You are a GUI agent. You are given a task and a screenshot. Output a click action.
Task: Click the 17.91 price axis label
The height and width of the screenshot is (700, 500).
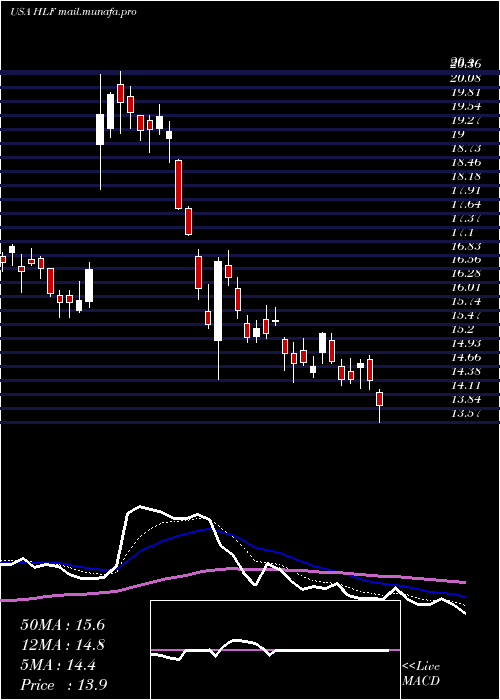[x=465, y=190]
